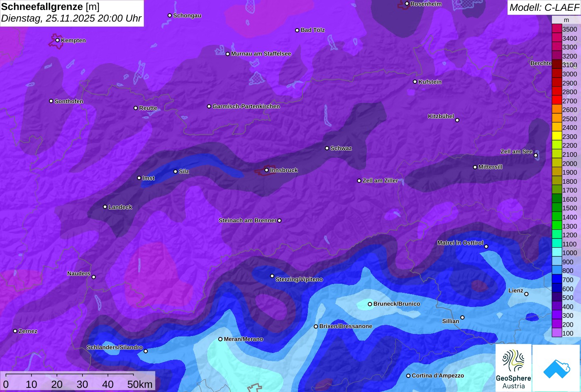The width and height of the screenshot is (581, 392).
Task: Click the 'Matrei in Osttirol' label
Action: click(x=460, y=243)
